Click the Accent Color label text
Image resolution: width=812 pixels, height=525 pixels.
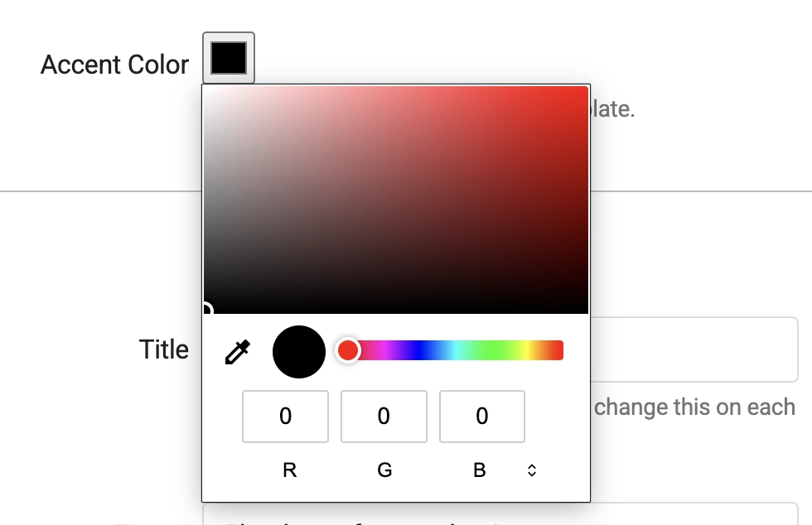click(114, 65)
